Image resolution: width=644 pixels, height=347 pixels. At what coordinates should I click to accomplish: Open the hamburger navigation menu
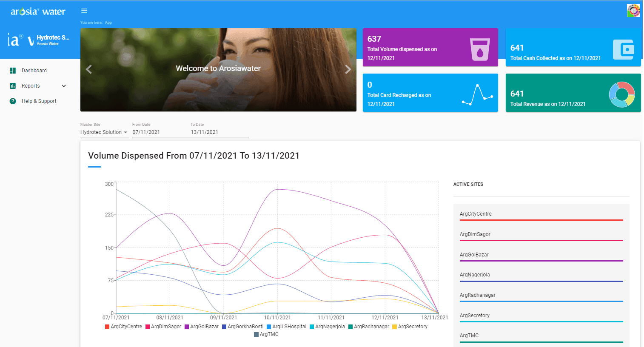point(84,11)
